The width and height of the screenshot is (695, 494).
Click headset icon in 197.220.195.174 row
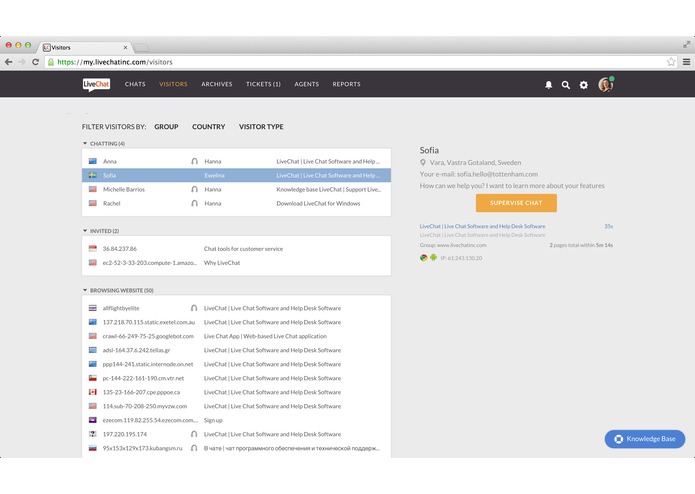[194, 434]
